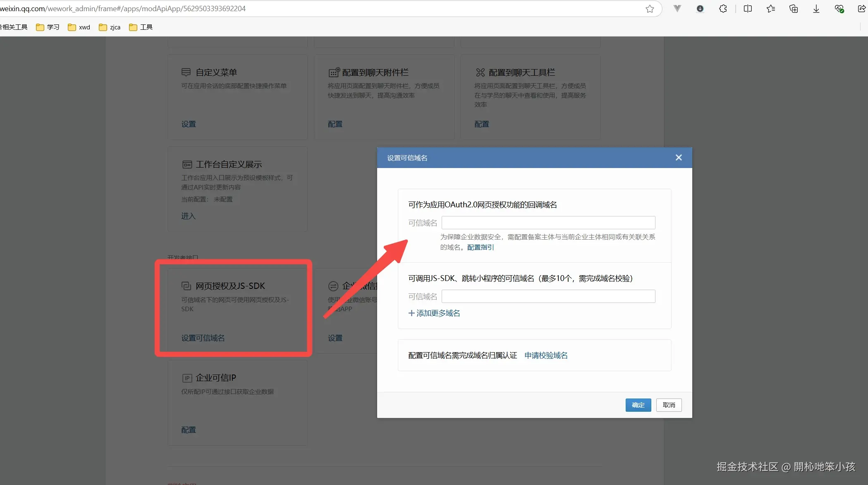Click the JS-SDK 可信域名 input field
This screenshot has height=485, width=868.
coord(548,296)
